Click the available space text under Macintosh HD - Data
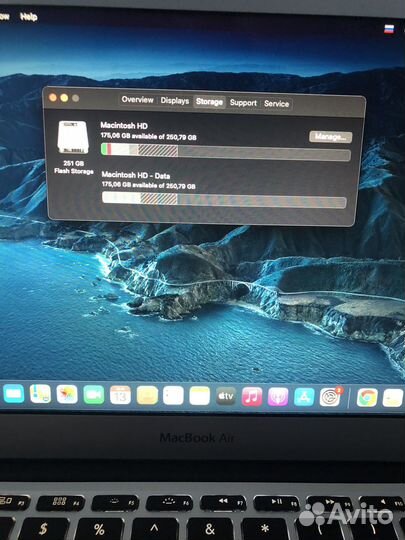This screenshot has width=405, height=540. pyautogui.click(x=149, y=186)
